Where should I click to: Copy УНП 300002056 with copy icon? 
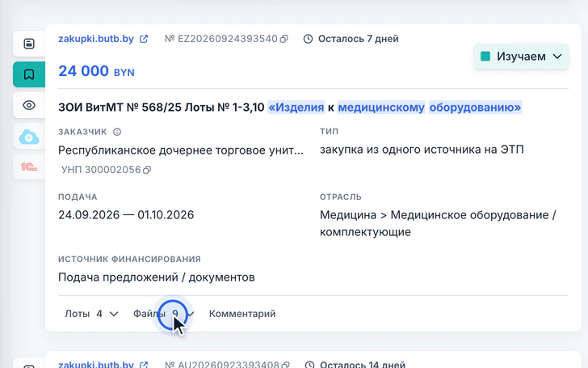coord(147,170)
